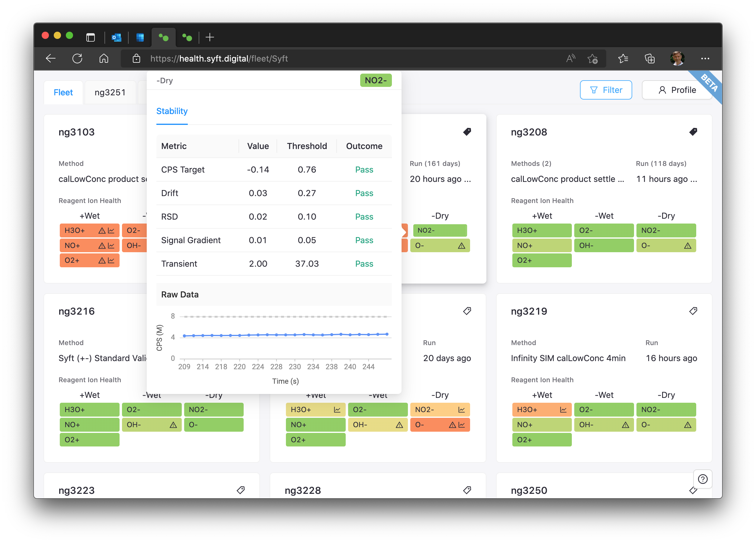Open the browser settings and more menu
This screenshot has height=543, width=756.
click(705, 59)
